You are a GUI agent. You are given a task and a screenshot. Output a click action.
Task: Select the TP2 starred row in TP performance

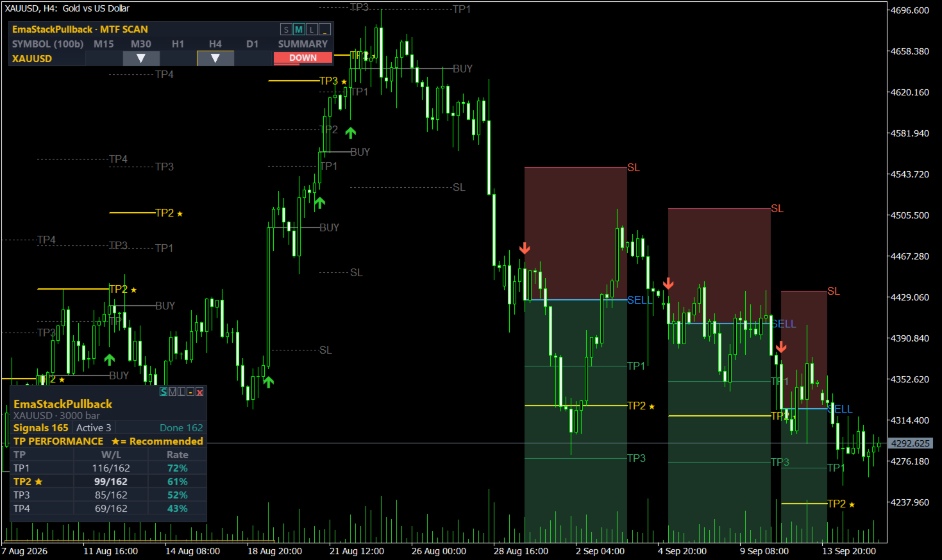(108, 481)
